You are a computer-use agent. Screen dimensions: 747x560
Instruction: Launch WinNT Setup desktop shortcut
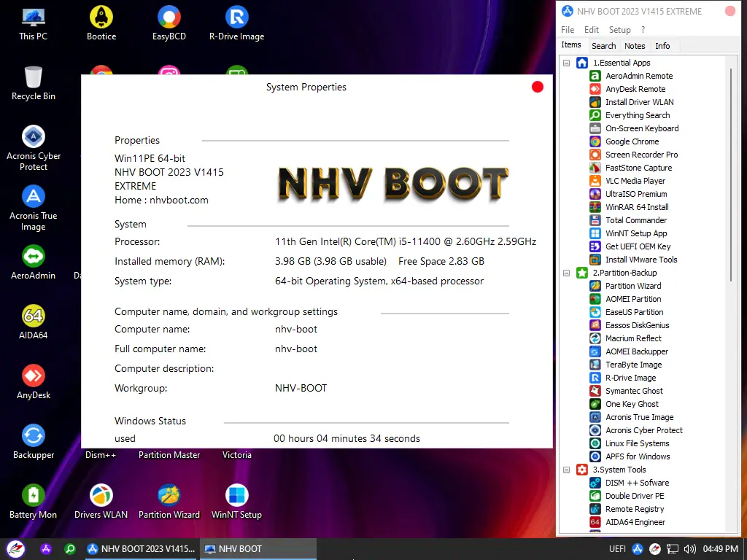click(x=237, y=502)
